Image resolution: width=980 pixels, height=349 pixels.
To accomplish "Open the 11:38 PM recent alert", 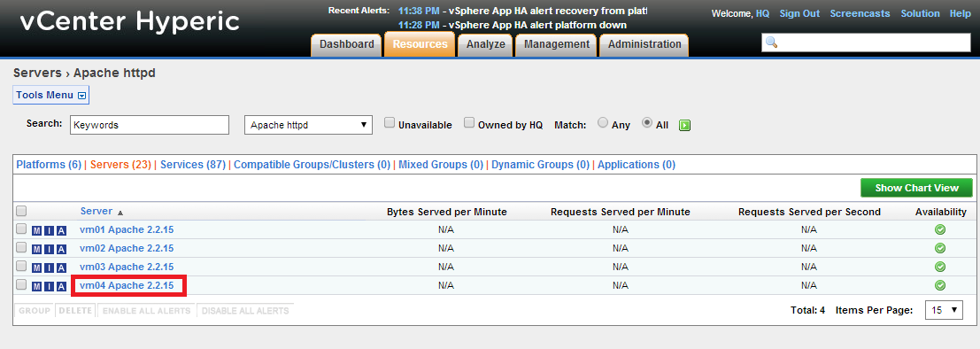I will tap(522, 11).
